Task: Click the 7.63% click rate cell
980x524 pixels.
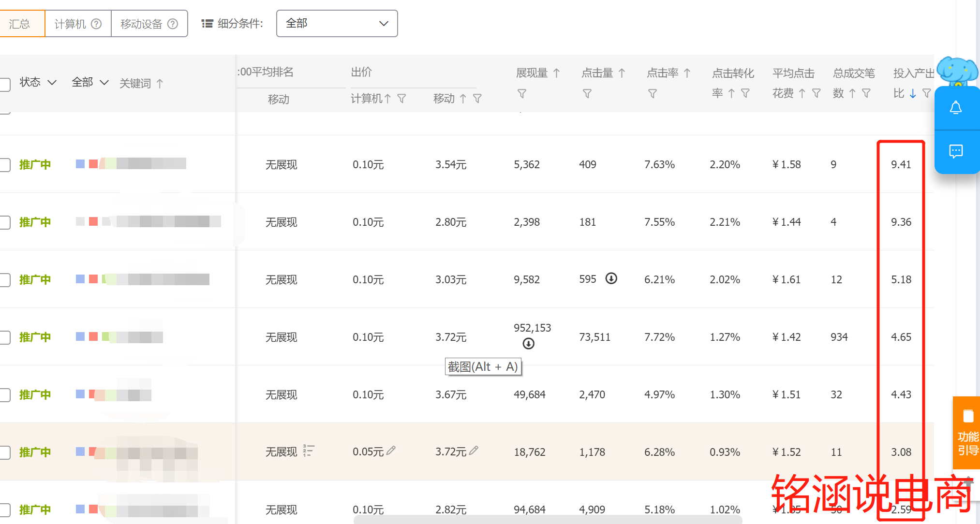Action: pyautogui.click(x=659, y=165)
